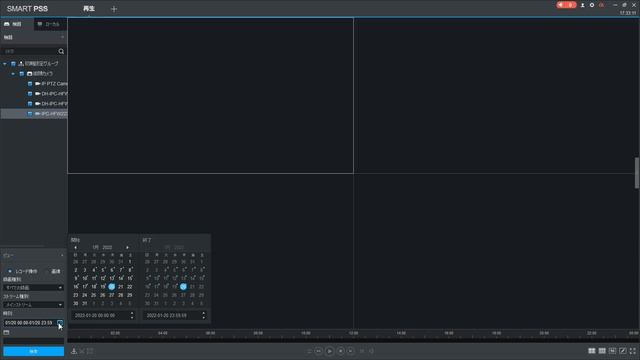Toggle checkbox for IPC-HFW222 camera
Viewport: 640px width, 360px height.
(x=30, y=113)
